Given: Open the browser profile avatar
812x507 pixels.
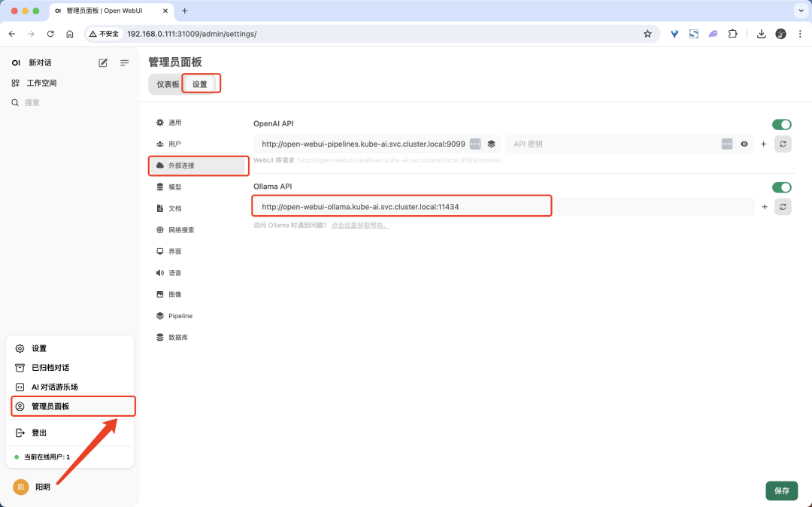Looking at the screenshot, I should (781, 34).
